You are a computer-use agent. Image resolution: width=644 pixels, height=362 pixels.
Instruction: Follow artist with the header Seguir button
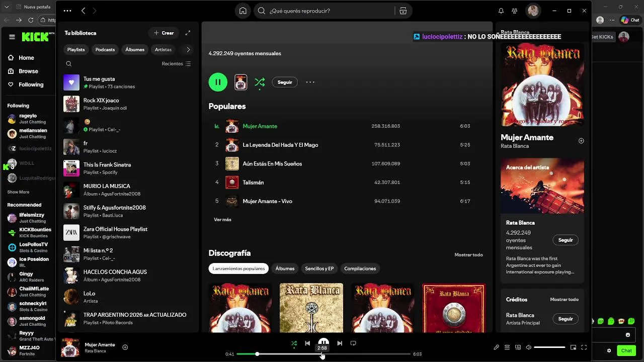pos(285,82)
